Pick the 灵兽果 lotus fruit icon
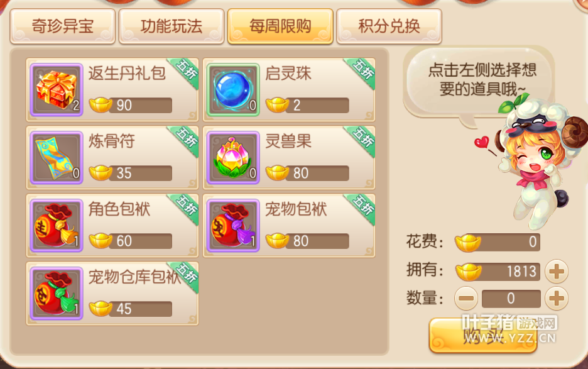This screenshot has height=369, width=588. tap(233, 158)
